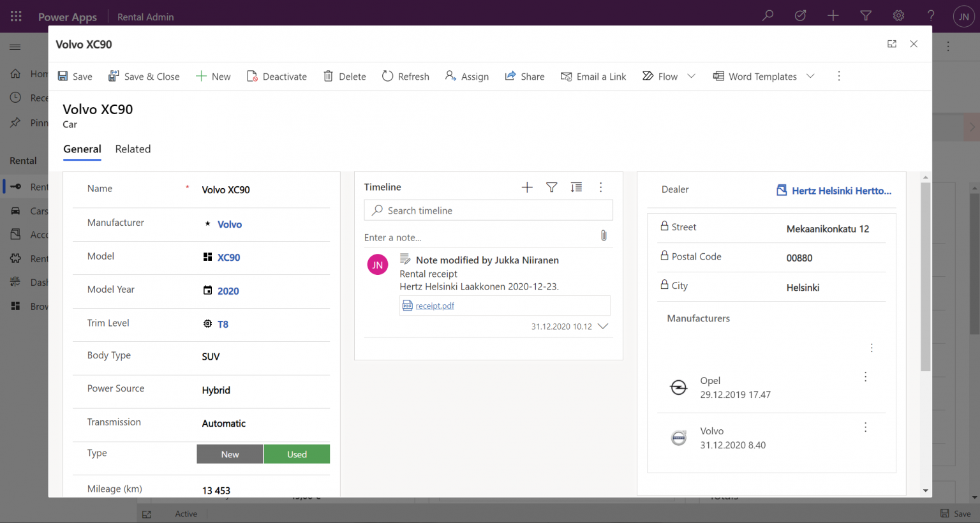Click the Recent clock icon in sidebar

coord(15,98)
